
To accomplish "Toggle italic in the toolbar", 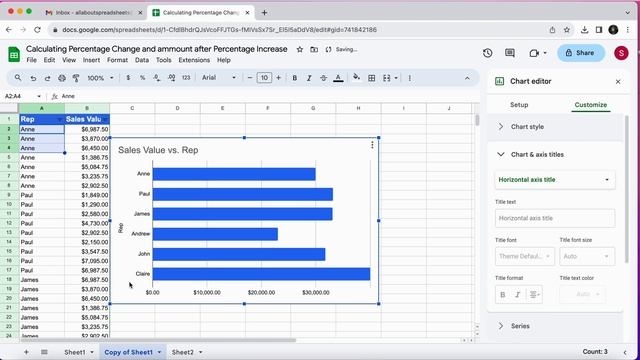I will pyautogui.click(x=309, y=78).
